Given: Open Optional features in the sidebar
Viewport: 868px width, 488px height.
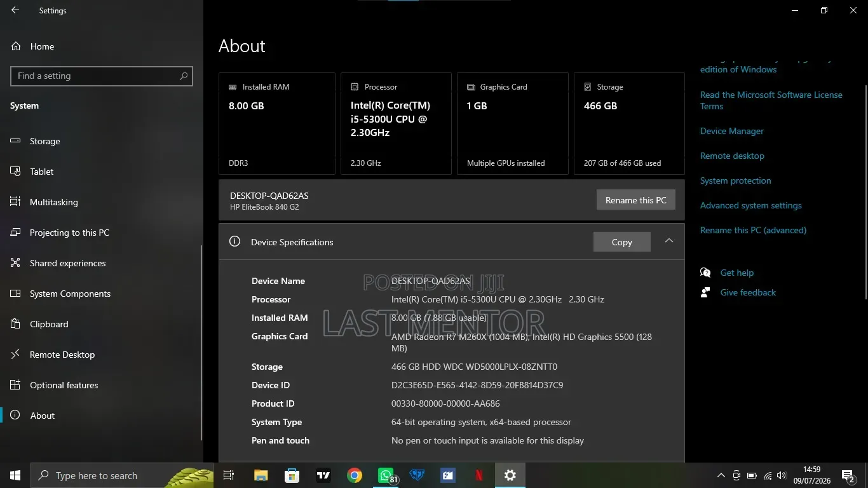Looking at the screenshot, I should 102,385.
